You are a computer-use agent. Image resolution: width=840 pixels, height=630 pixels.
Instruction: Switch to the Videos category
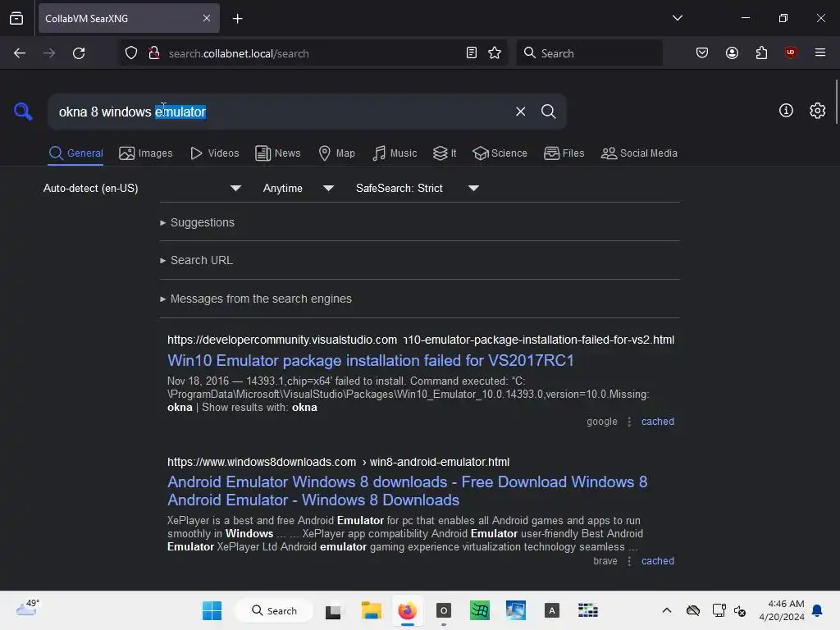tap(214, 153)
